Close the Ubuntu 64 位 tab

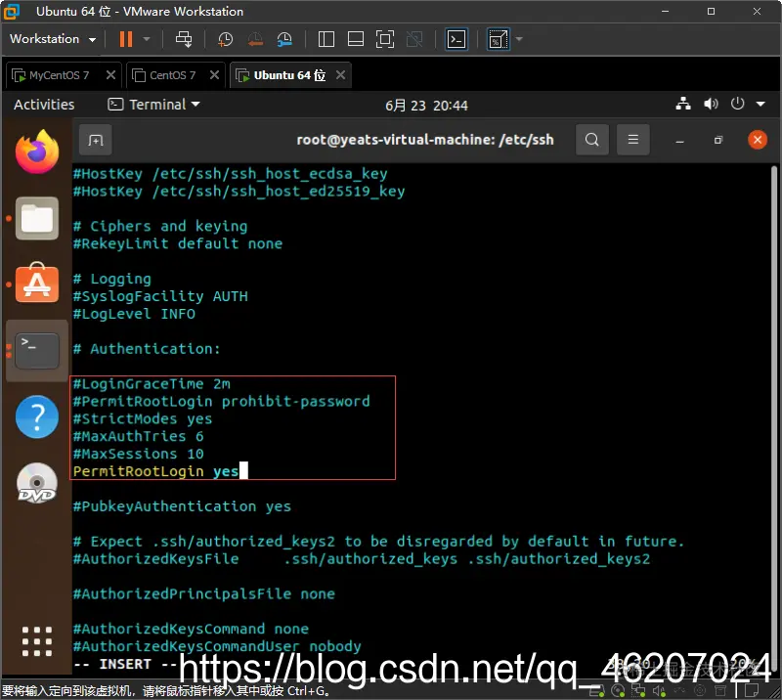(340, 75)
